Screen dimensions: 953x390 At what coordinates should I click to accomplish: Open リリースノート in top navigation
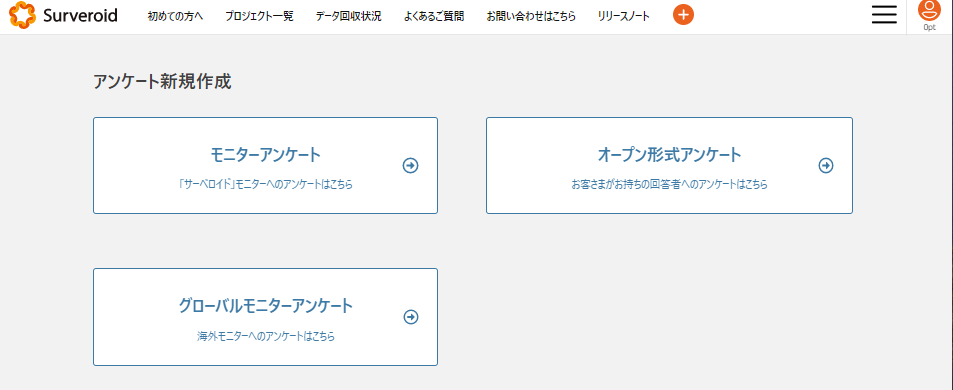[624, 16]
